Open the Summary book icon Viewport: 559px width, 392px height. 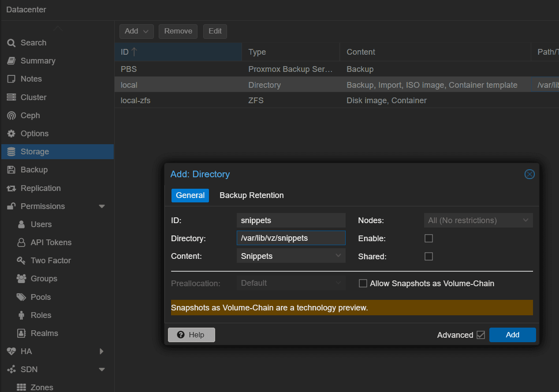pos(11,61)
